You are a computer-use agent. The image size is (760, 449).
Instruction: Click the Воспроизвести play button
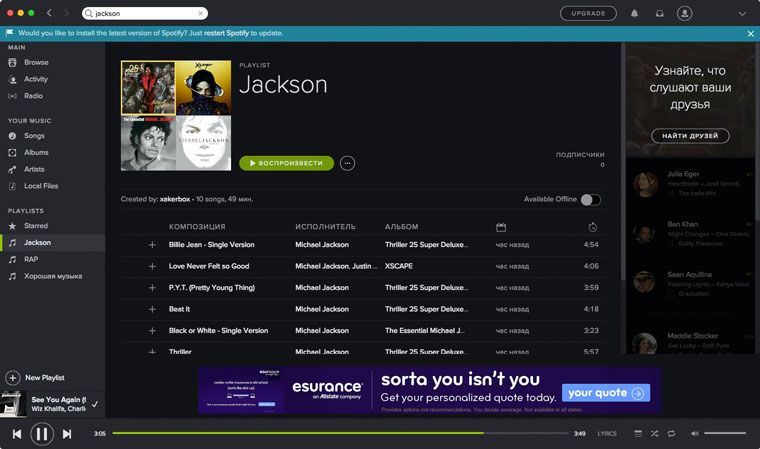(x=286, y=163)
